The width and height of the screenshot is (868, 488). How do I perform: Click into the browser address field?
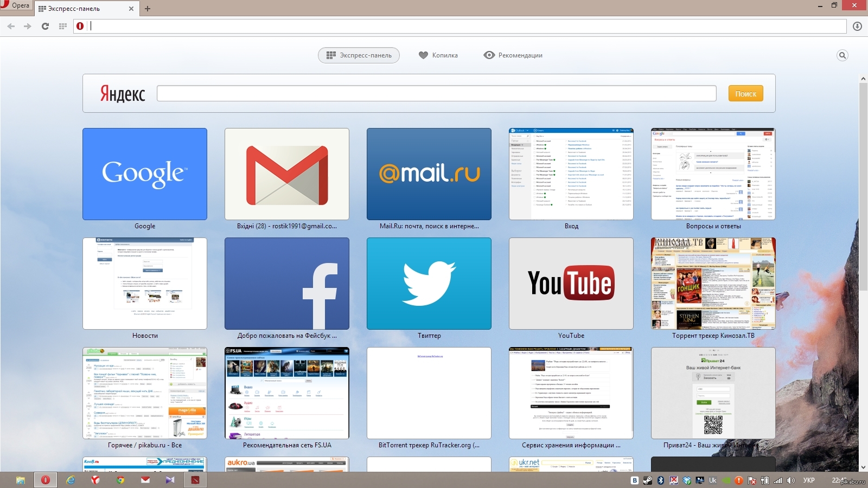click(467, 26)
